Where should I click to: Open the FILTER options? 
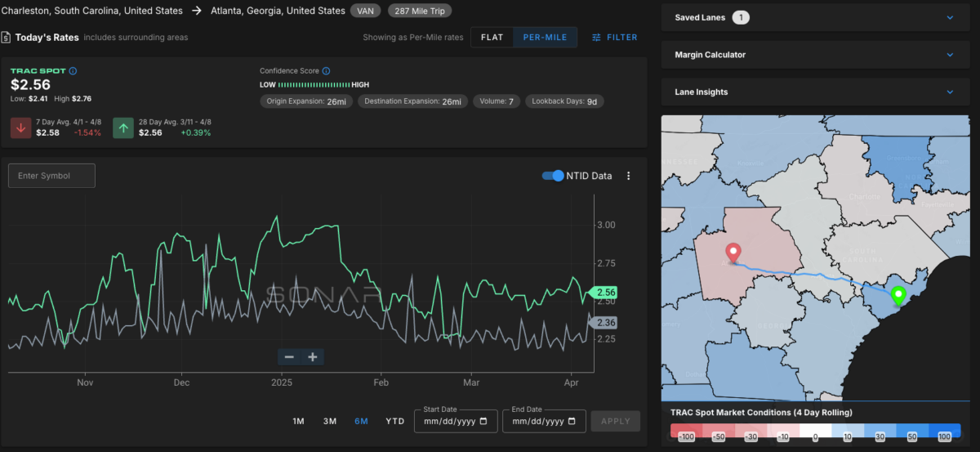(615, 38)
